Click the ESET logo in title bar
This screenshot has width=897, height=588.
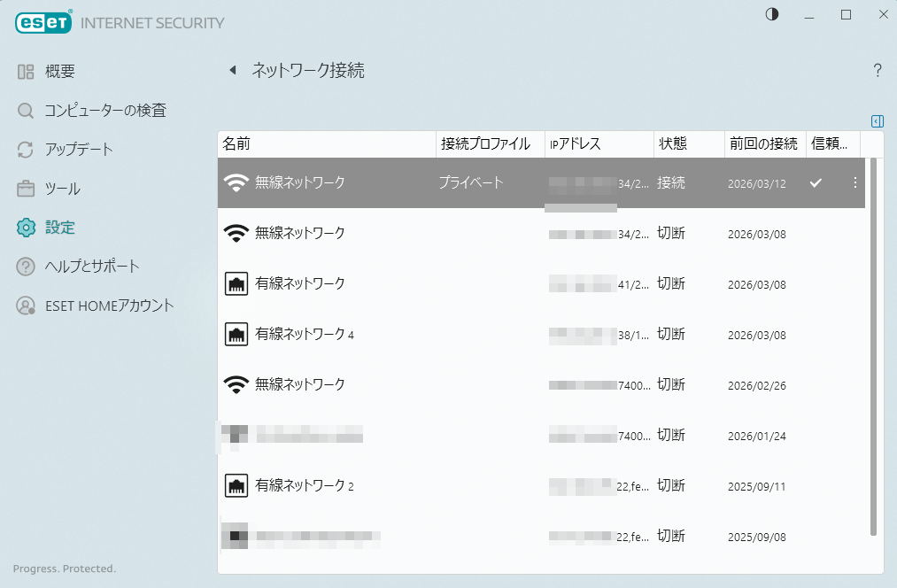(x=43, y=23)
